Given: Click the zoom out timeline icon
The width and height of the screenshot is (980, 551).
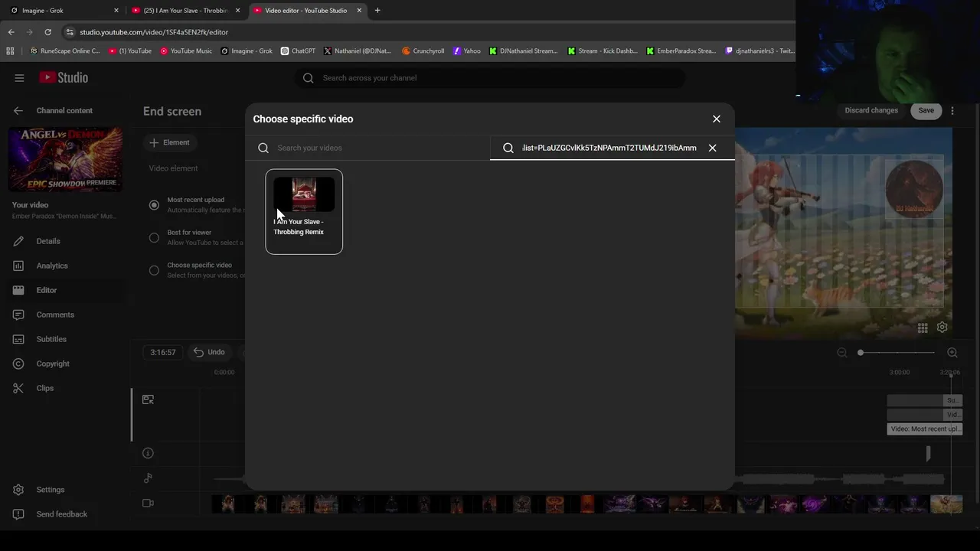Looking at the screenshot, I should (x=842, y=352).
